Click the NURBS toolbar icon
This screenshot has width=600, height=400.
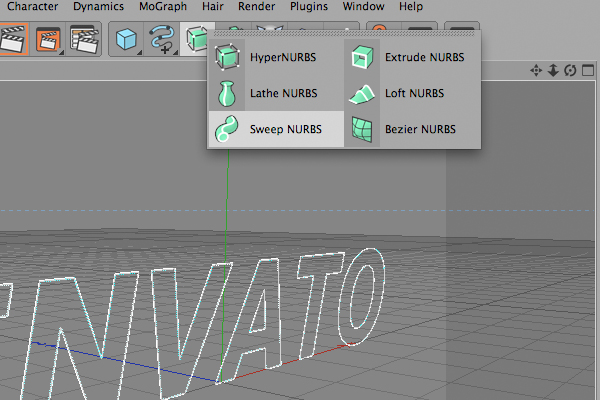(x=197, y=39)
